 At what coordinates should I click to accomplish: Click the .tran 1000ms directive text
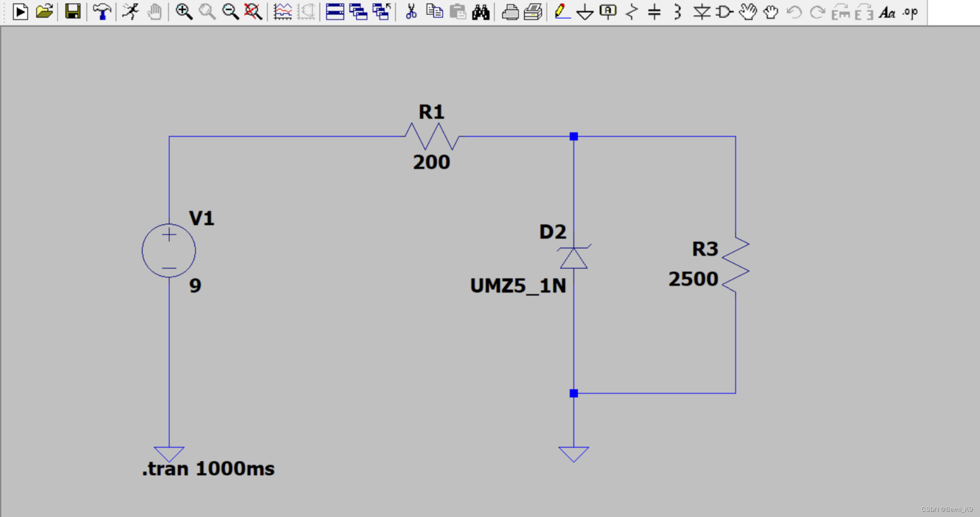pos(209,469)
